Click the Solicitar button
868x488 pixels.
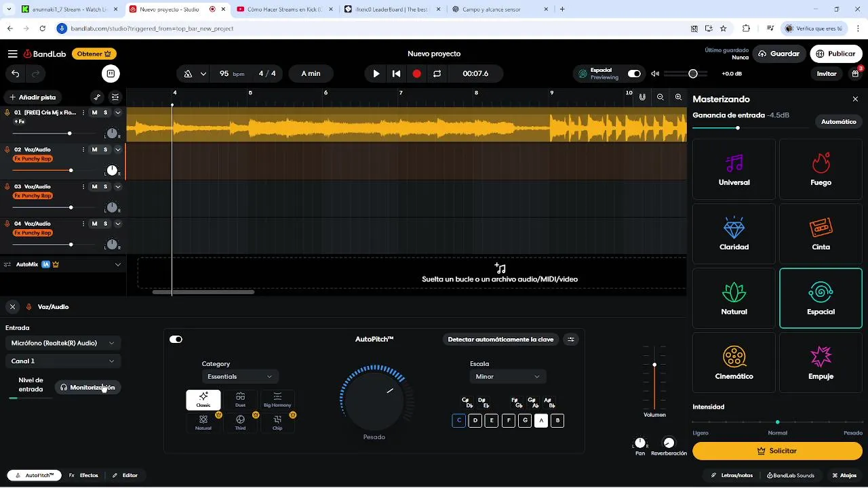pos(777,451)
